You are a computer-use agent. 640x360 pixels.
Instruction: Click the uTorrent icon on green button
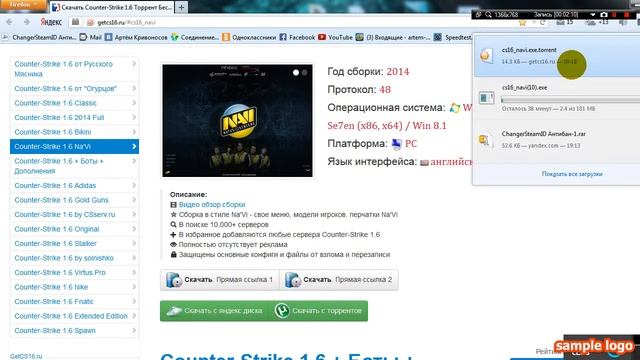282,311
